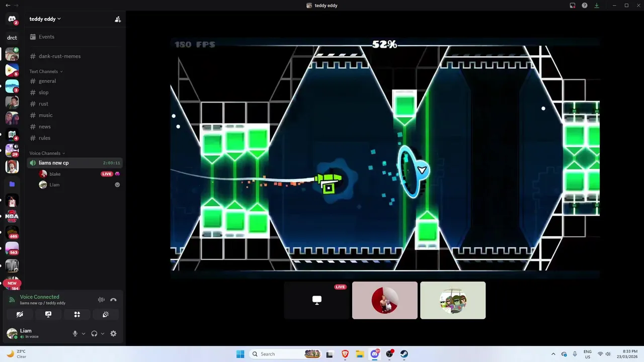The height and width of the screenshot is (362, 644).
Task: Click blake in the voice channel
Action: coord(80,174)
